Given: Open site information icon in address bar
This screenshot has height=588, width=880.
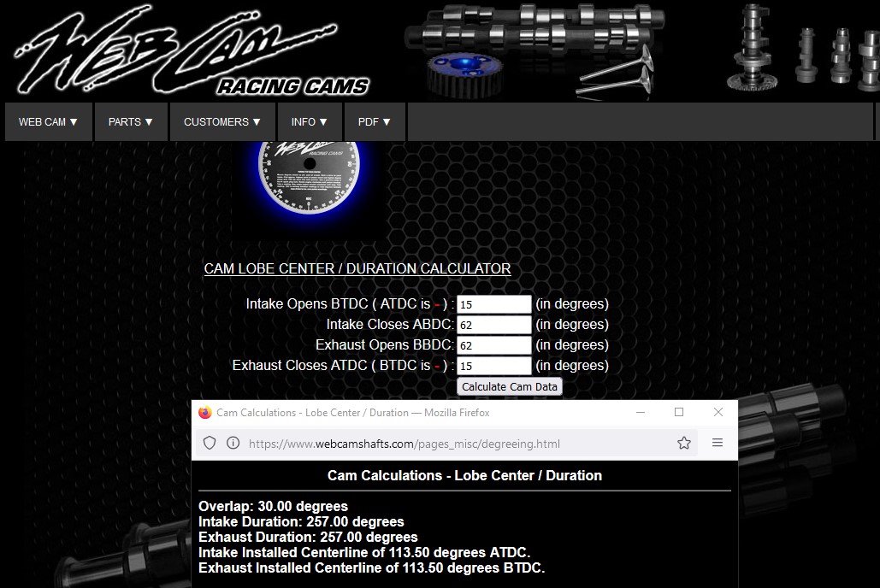Looking at the screenshot, I should coord(233,443).
